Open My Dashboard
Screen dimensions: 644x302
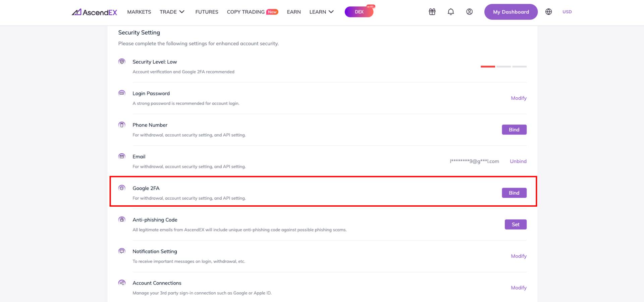[x=511, y=12]
